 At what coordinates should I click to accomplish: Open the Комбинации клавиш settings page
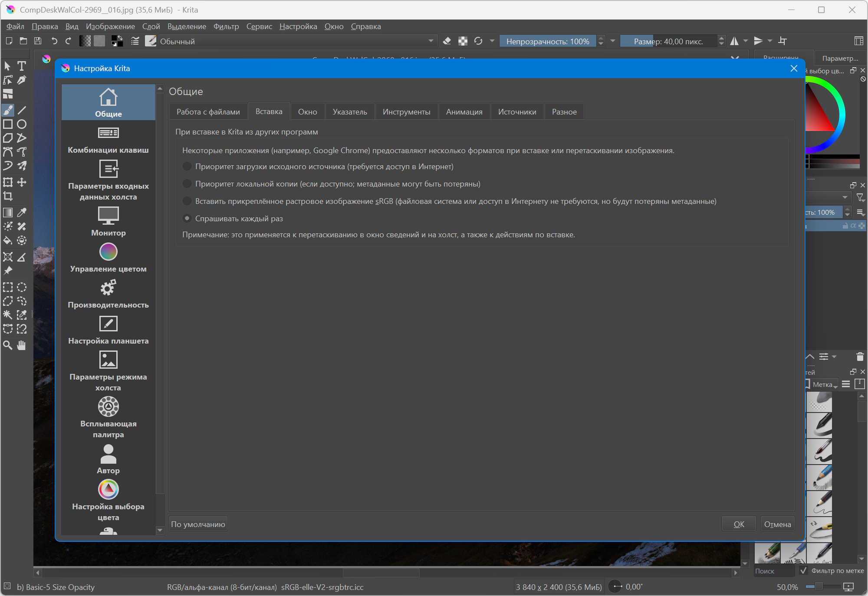(108, 139)
